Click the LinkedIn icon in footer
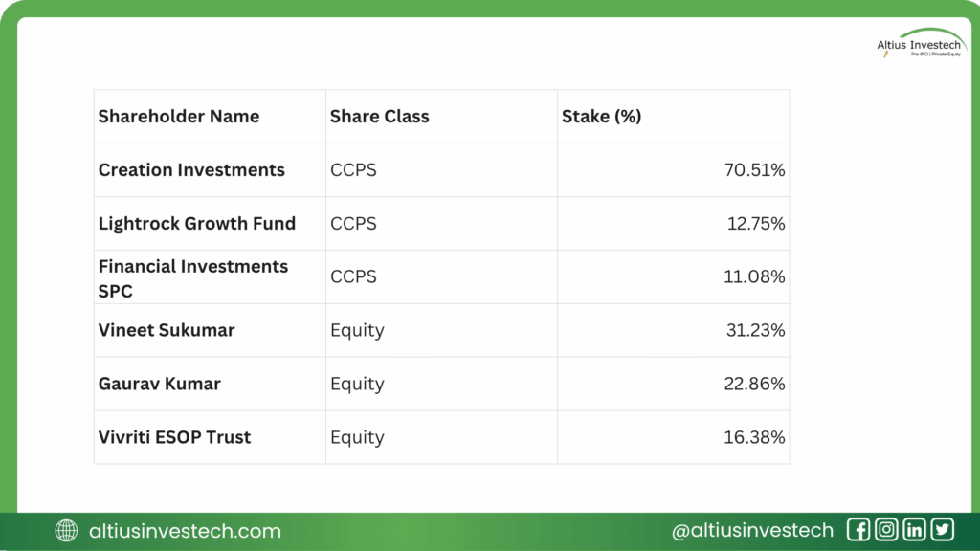The width and height of the screenshot is (980, 551). pyautogui.click(x=914, y=530)
